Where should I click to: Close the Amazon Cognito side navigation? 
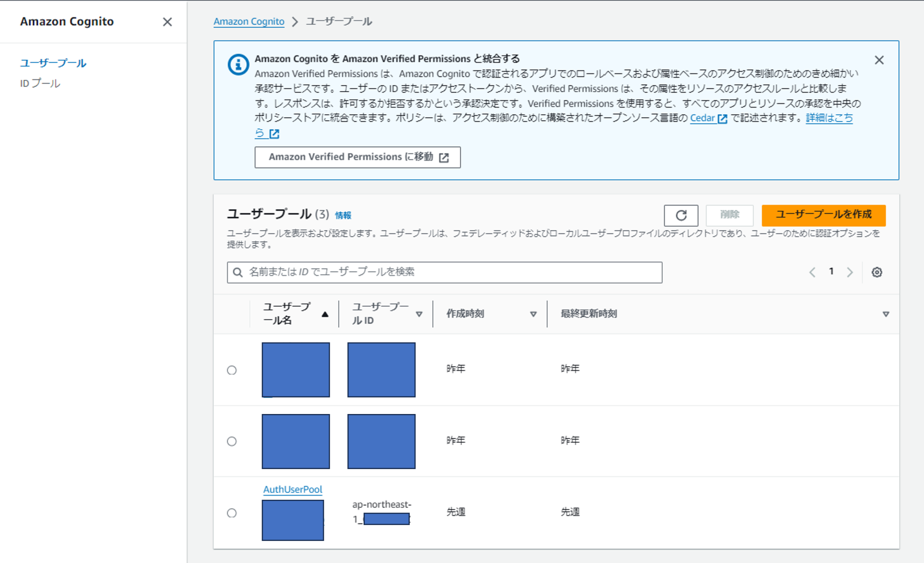click(167, 22)
